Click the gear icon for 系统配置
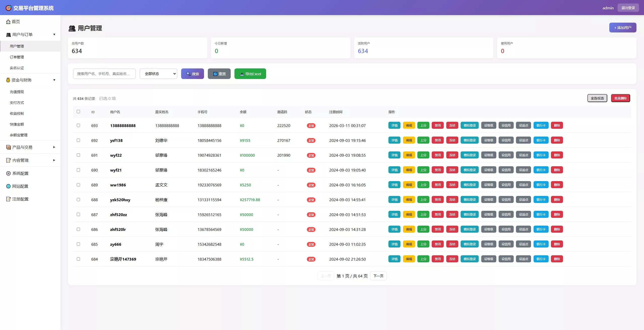Viewport: 644px width, 330px height. (8, 173)
